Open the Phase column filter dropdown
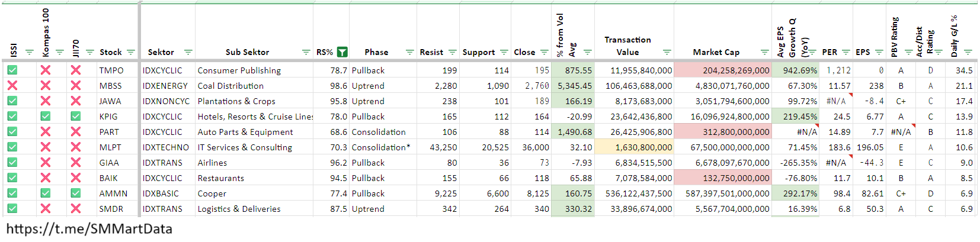Viewport: 980px width, 242px height. (409, 52)
